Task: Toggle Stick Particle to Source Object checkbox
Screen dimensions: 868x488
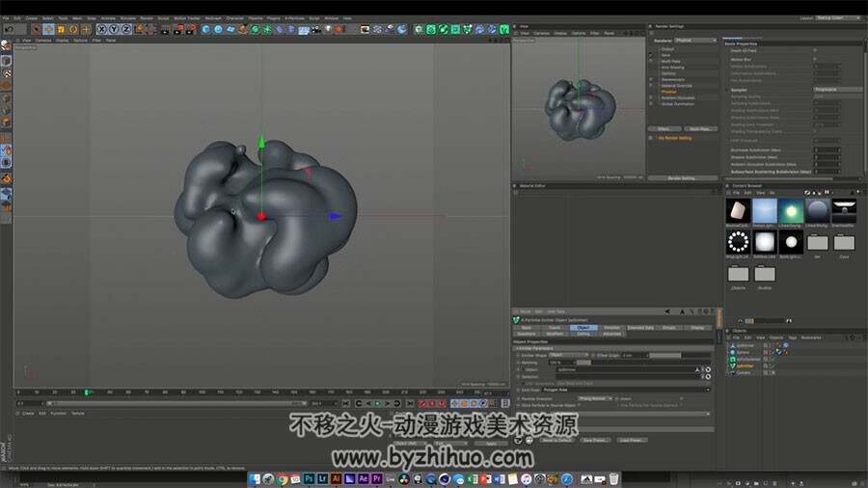Action: pos(579,405)
